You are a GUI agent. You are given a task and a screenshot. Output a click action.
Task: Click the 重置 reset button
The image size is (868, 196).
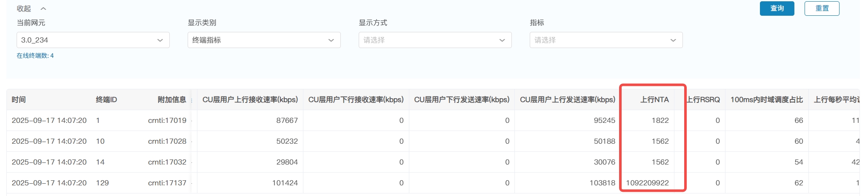[822, 9]
